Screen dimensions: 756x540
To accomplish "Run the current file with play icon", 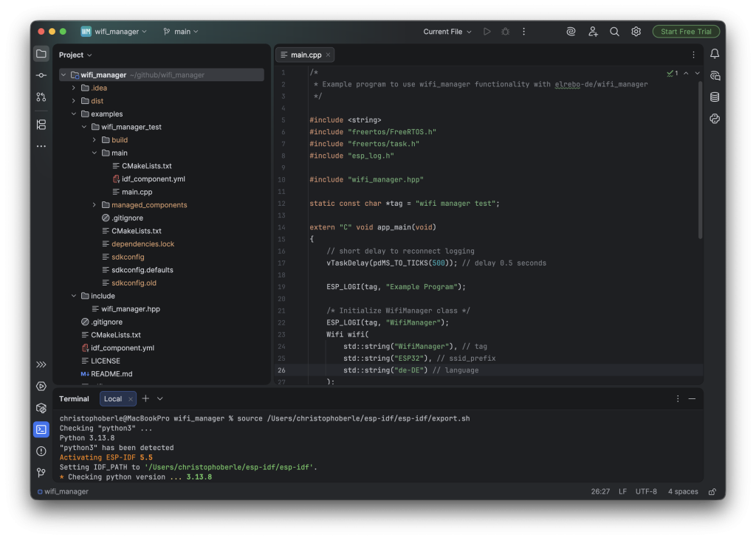I will pos(487,32).
